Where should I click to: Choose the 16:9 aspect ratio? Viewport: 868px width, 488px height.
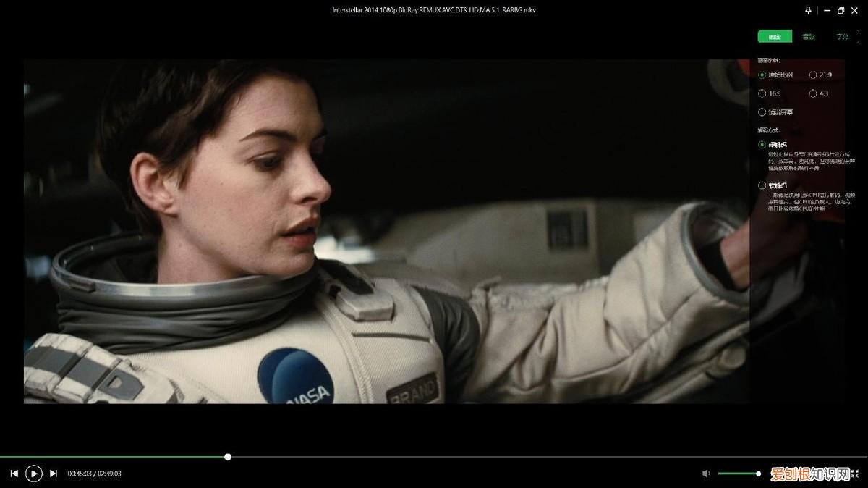pyautogui.click(x=762, y=93)
